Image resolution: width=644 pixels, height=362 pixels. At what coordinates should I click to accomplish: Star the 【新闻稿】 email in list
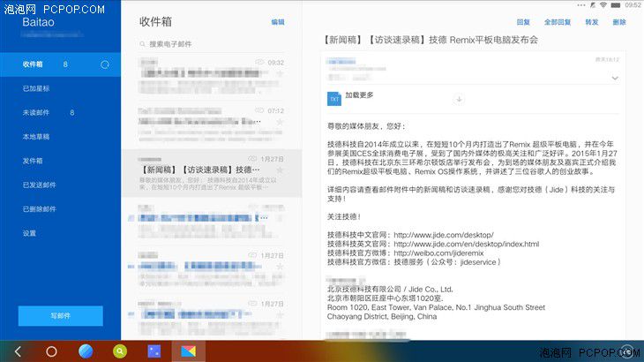pos(280,170)
